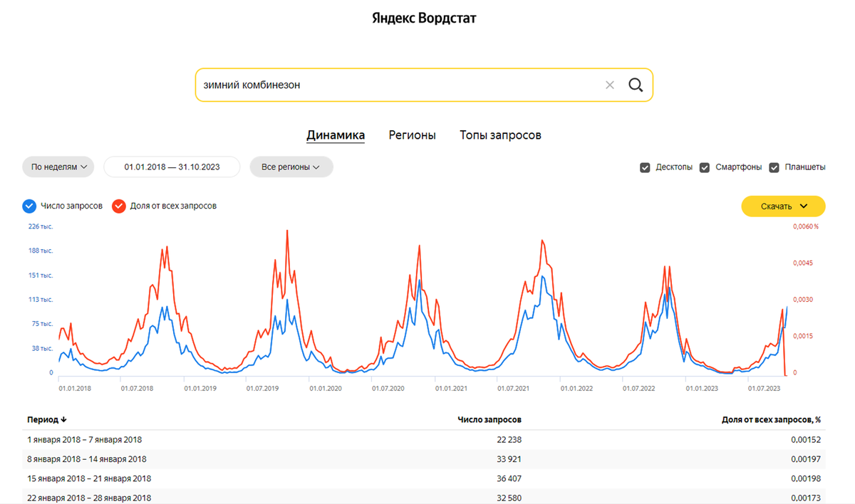Click the 01.01.2023 axis label
Image resolution: width=855 pixels, height=504 pixels.
702,389
